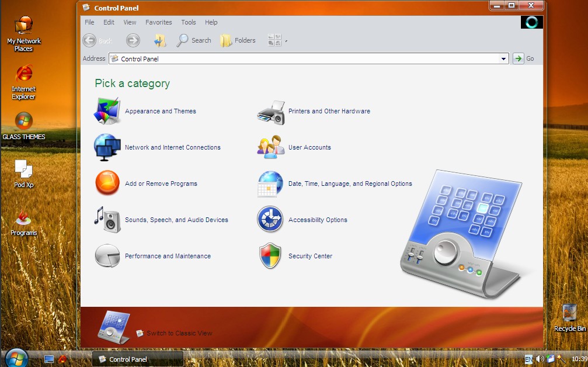
Task: Open the Tools menu
Action: click(x=188, y=22)
